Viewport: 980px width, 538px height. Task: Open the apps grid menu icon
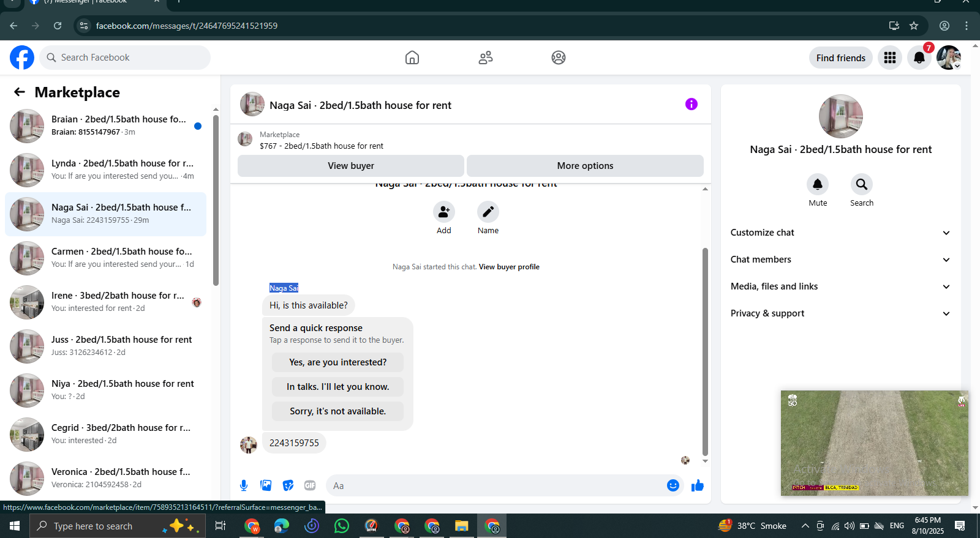point(890,58)
